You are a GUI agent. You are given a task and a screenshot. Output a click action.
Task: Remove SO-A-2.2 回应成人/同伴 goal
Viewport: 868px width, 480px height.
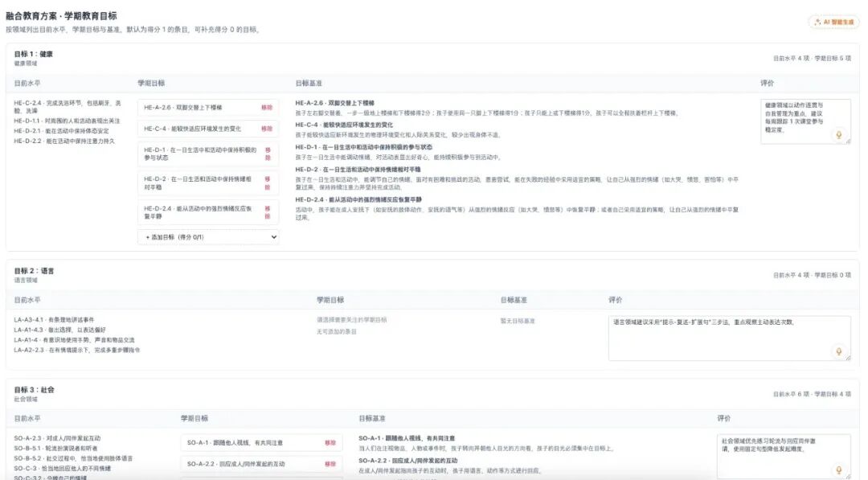330,463
